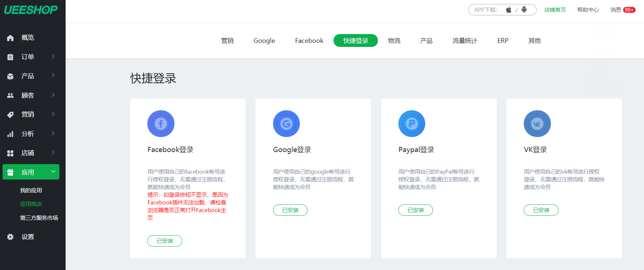Click the VK login app icon
The image size is (644, 270).
(x=537, y=124)
